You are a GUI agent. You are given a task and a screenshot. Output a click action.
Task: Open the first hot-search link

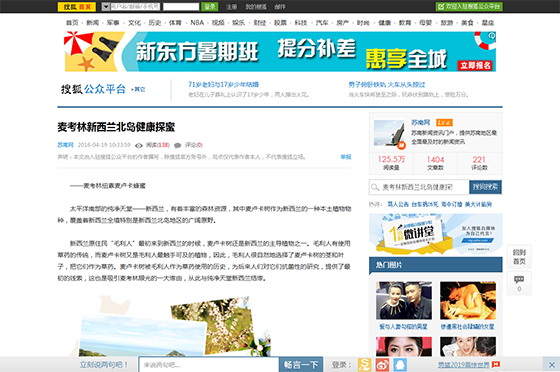click(x=398, y=205)
